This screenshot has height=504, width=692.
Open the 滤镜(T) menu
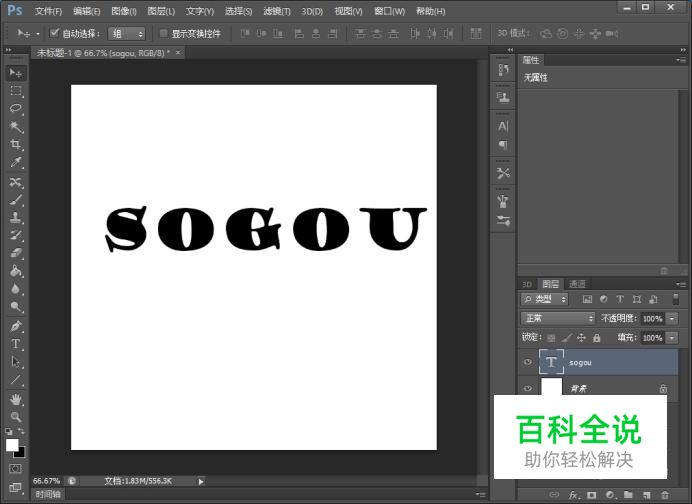pos(277,11)
